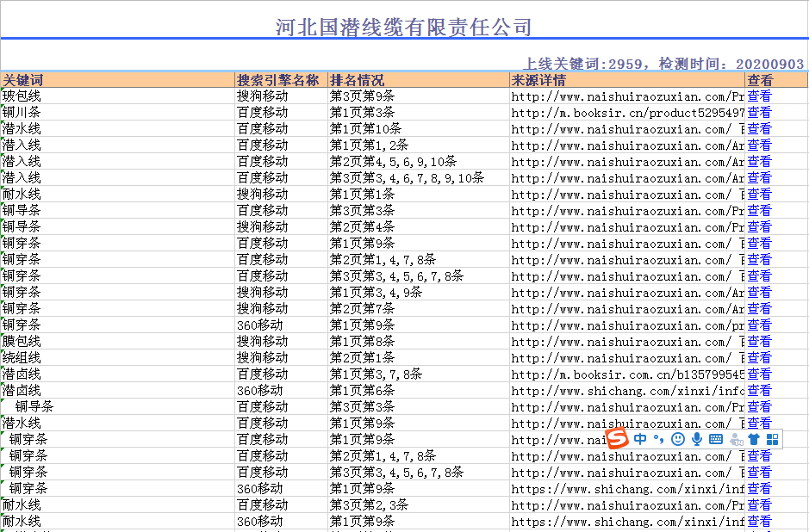
Task: Click 查看 for 铜穿条 ranked 第1页第3,4,9条
Action: coord(759,293)
